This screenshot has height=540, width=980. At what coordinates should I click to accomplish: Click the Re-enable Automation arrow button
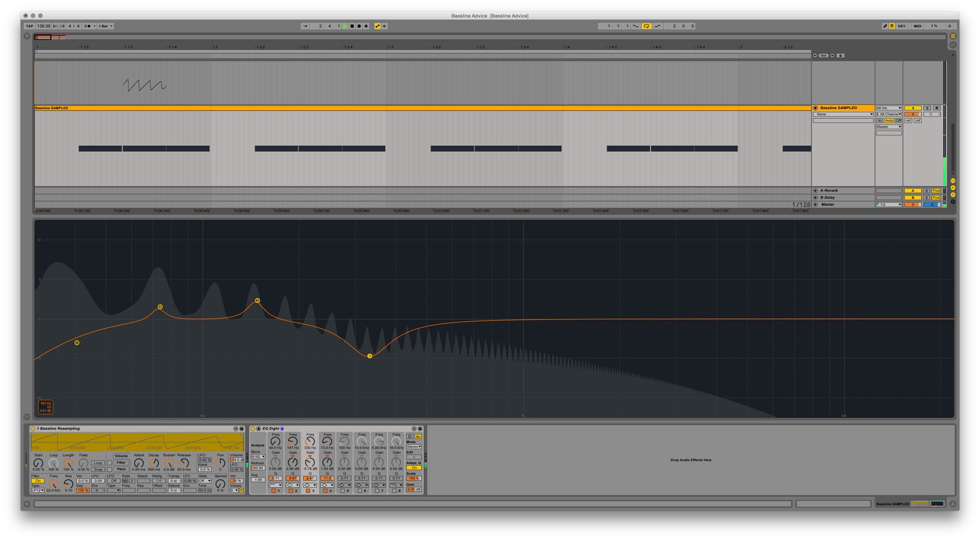[x=384, y=26]
